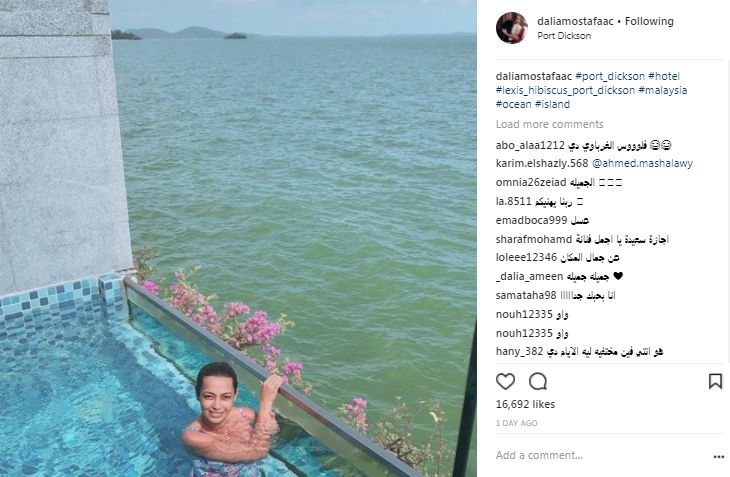Open the 1 DAY AGO timestamp link
The image size is (730, 477).
click(x=516, y=423)
